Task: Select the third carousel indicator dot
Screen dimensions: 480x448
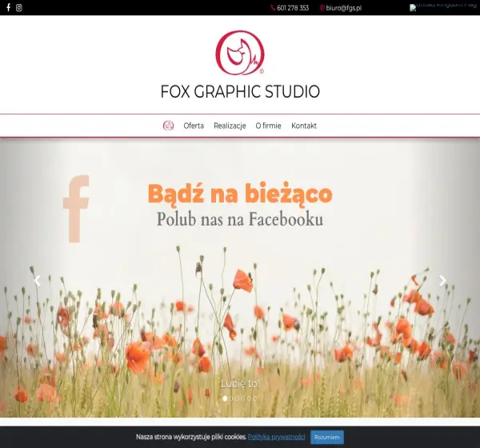Action: pos(237,398)
